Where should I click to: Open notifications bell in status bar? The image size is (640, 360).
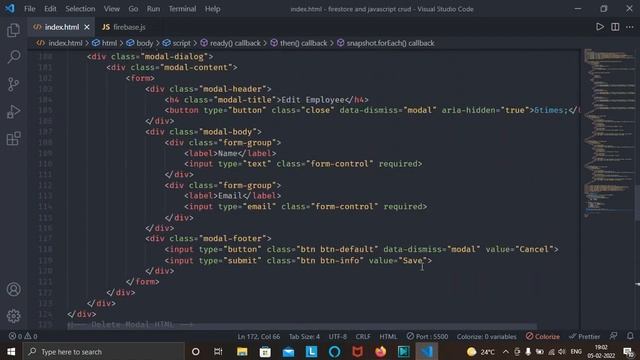[x=630, y=336]
